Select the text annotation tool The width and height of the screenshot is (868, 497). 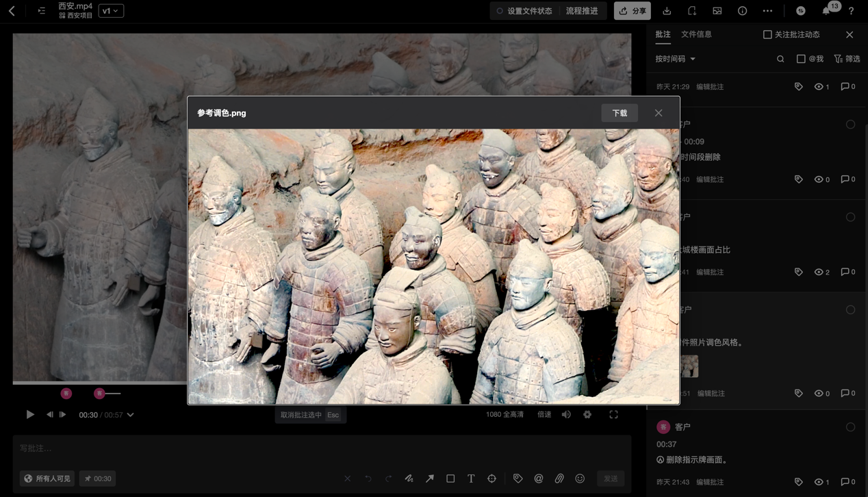pos(471,479)
